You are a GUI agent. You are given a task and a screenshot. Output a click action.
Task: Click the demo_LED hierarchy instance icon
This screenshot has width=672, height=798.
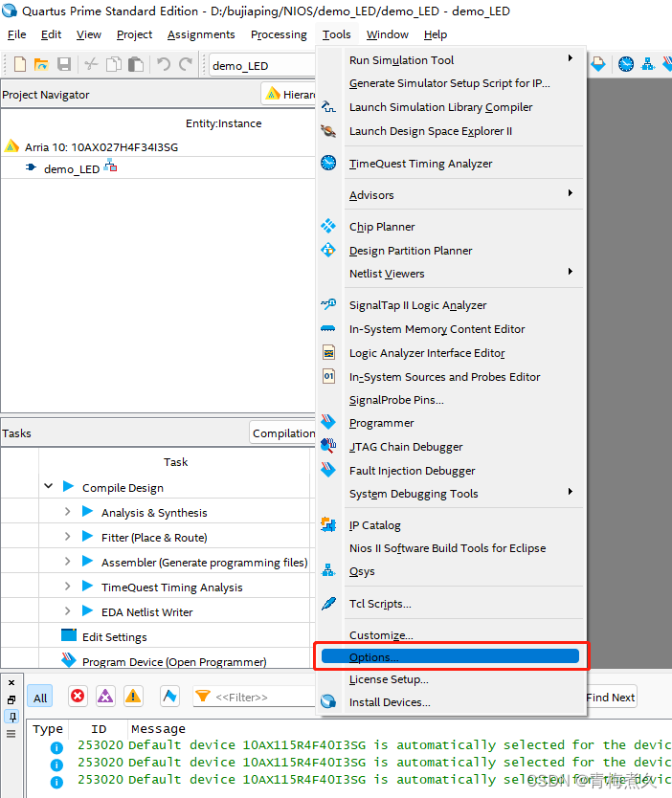pos(110,166)
